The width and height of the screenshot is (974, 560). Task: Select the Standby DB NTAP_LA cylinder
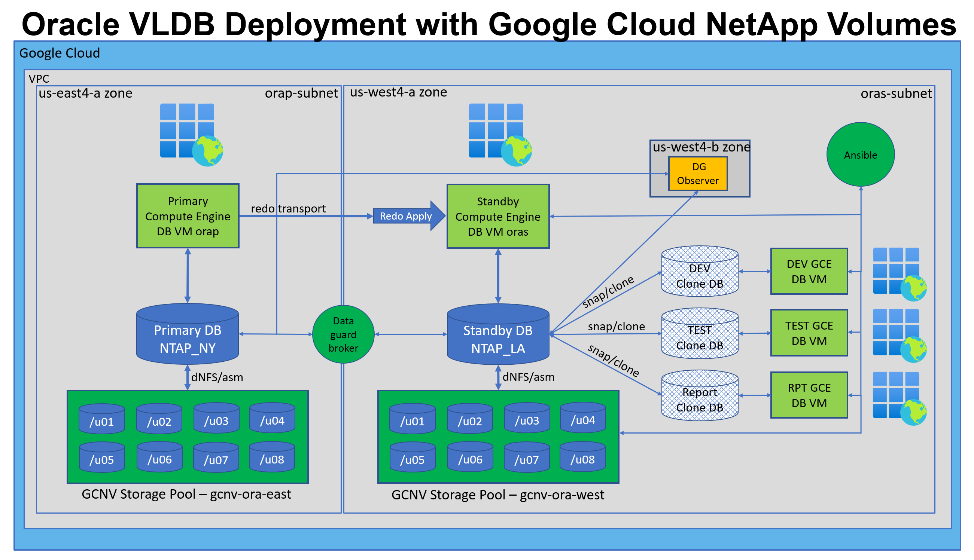point(497,339)
